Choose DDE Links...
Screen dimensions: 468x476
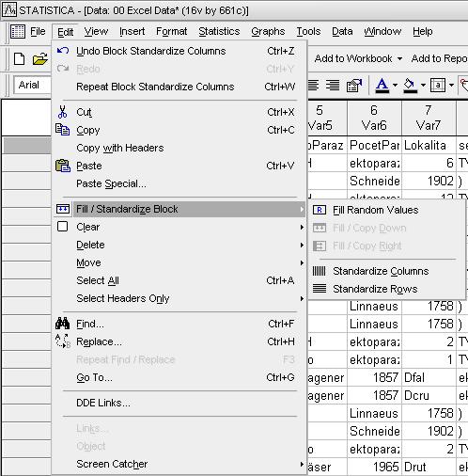[179, 403]
